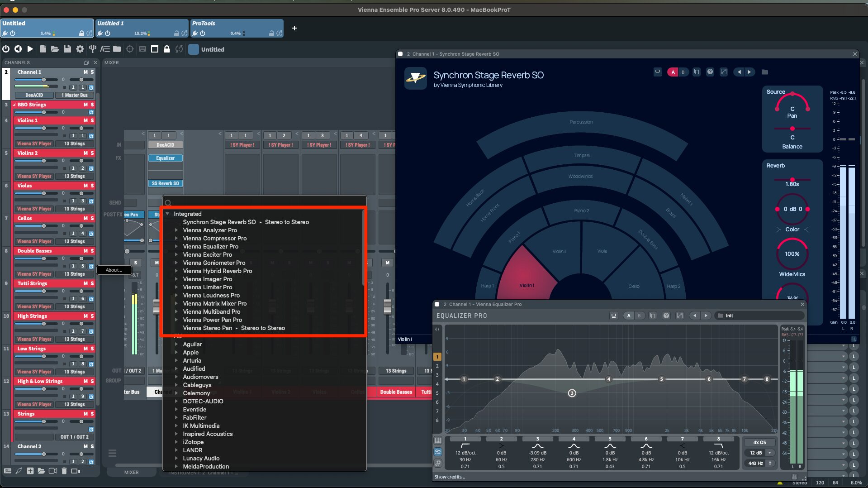Screen dimensions: 868x488
Task: Click the gear settings icon in main toolbar
Action: coord(80,49)
